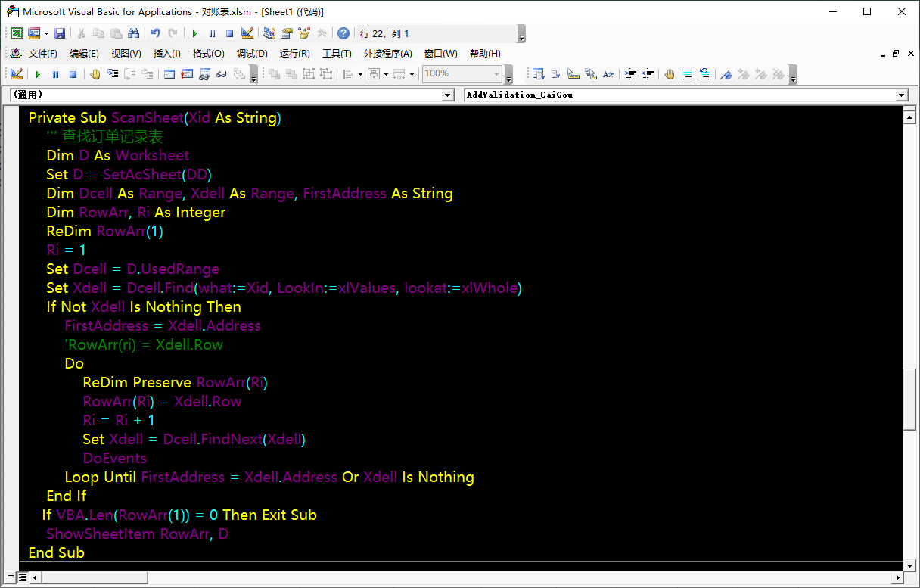Uncomment the selected block
The width and height of the screenshot is (920, 588).
coord(704,74)
